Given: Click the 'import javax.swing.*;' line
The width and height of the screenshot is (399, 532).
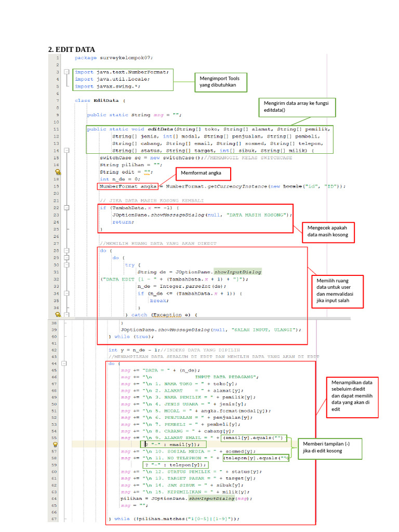Looking at the screenshot, I should 108,86.
